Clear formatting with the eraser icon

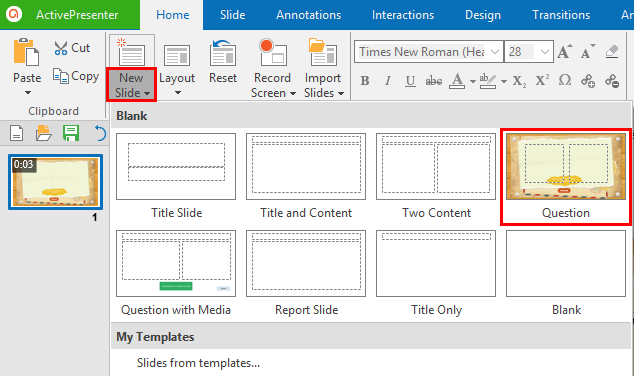point(612,52)
